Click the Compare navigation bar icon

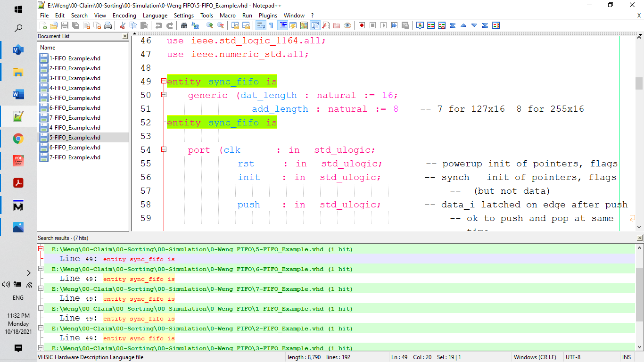pos(496,25)
